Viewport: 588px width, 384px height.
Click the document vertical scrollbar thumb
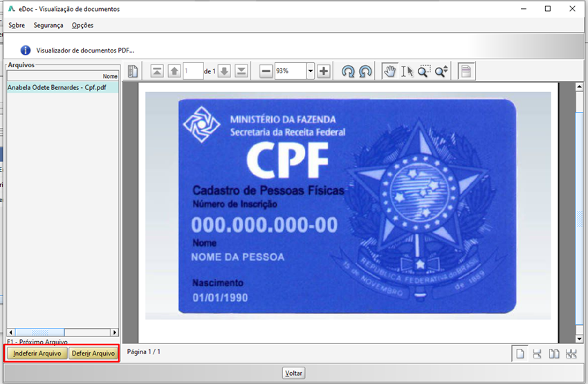(580, 219)
